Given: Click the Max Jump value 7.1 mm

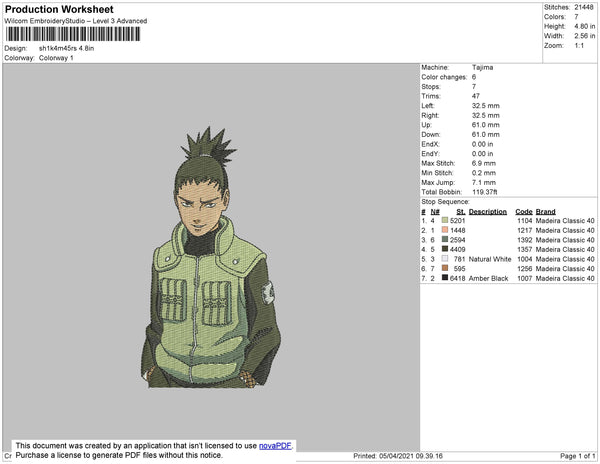Looking at the screenshot, I should coord(484,182).
